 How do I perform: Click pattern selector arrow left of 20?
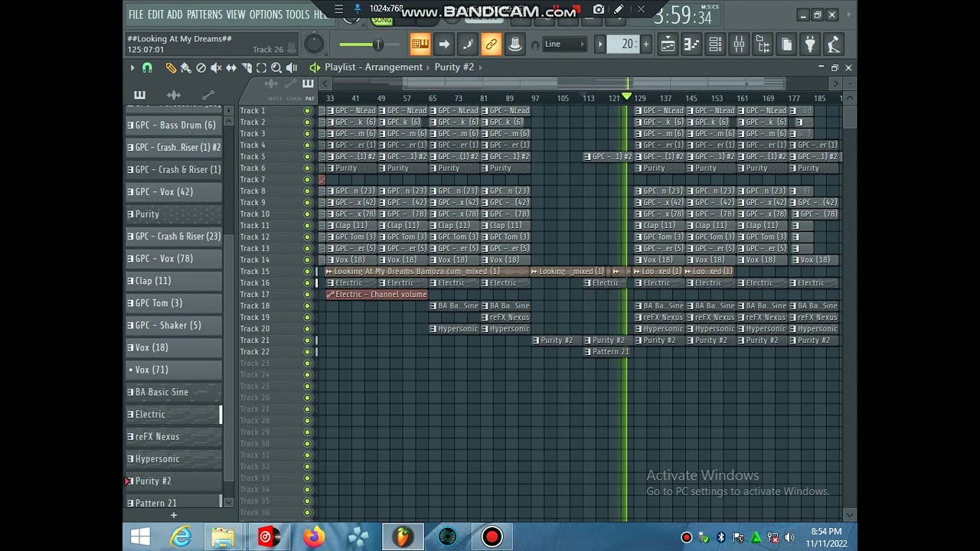(x=600, y=44)
